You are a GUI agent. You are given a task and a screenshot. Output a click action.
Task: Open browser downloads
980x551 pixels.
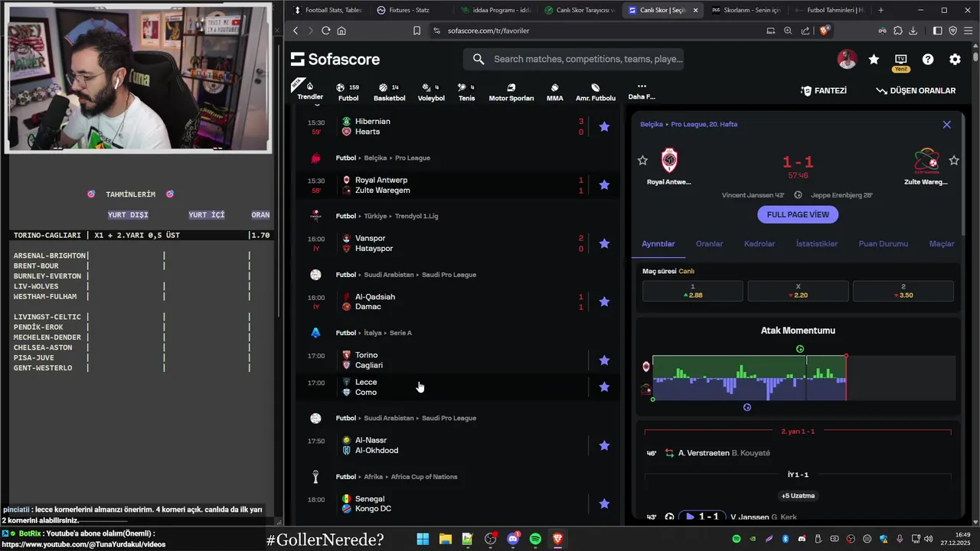pyautogui.click(x=913, y=31)
